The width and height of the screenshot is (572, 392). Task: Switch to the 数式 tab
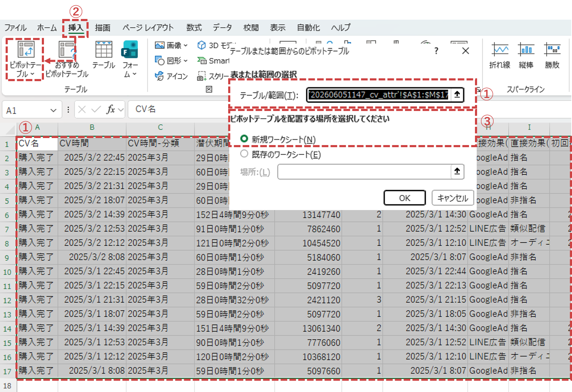tap(194, 27)
